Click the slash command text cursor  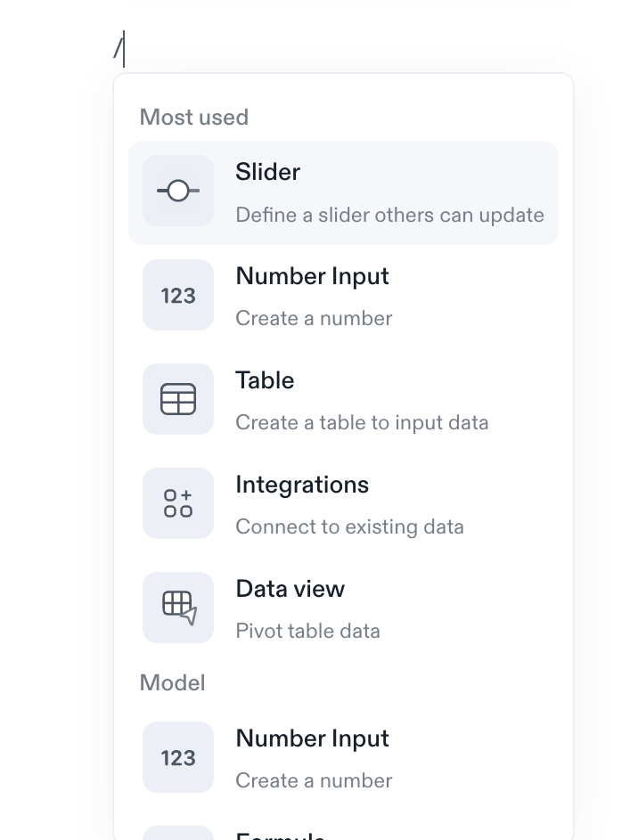[119, 49]
